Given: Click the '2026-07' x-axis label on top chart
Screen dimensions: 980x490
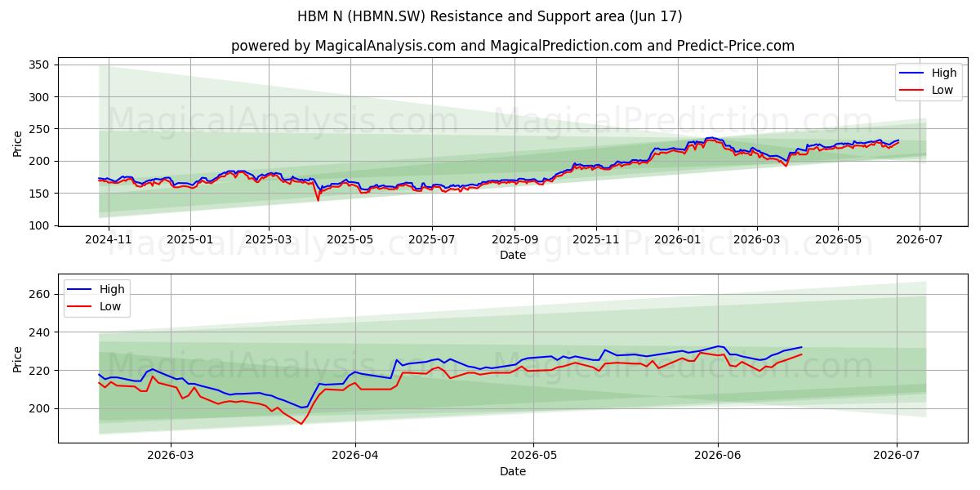Looking at the screenshot, I should point(920,241).
